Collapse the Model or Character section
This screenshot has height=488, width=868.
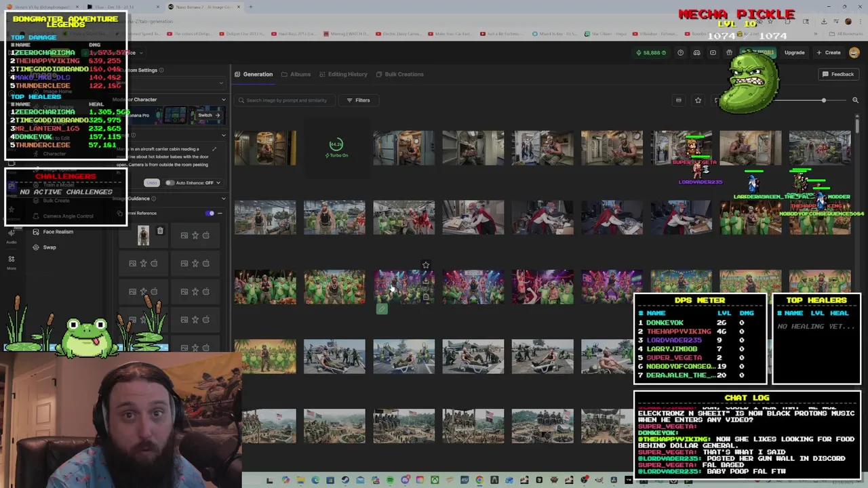[x=223, y=100]
